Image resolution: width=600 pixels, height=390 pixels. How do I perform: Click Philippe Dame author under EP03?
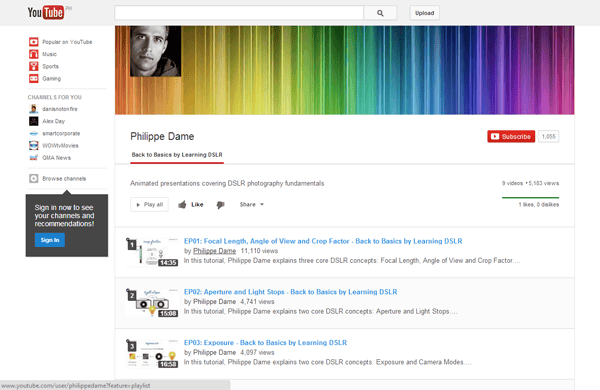click(x=214, y=352)
